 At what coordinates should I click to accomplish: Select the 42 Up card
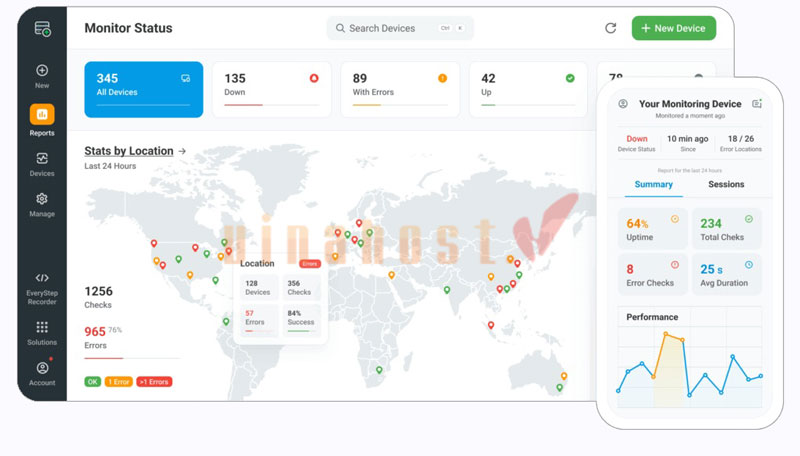(528, 89)
